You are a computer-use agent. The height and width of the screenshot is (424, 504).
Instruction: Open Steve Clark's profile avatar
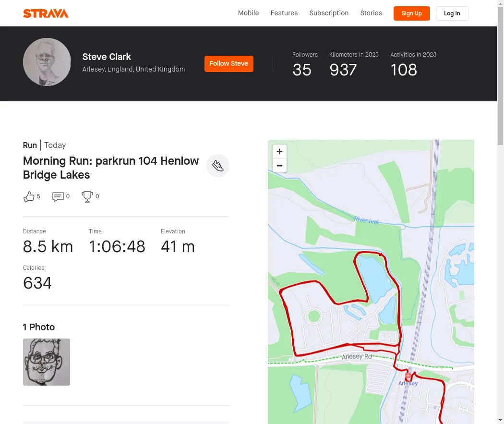tap(47, 62)
